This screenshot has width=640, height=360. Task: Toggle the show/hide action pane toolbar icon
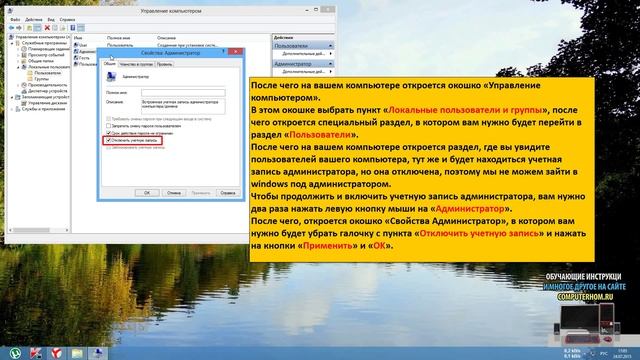click(x=81, y=28)
